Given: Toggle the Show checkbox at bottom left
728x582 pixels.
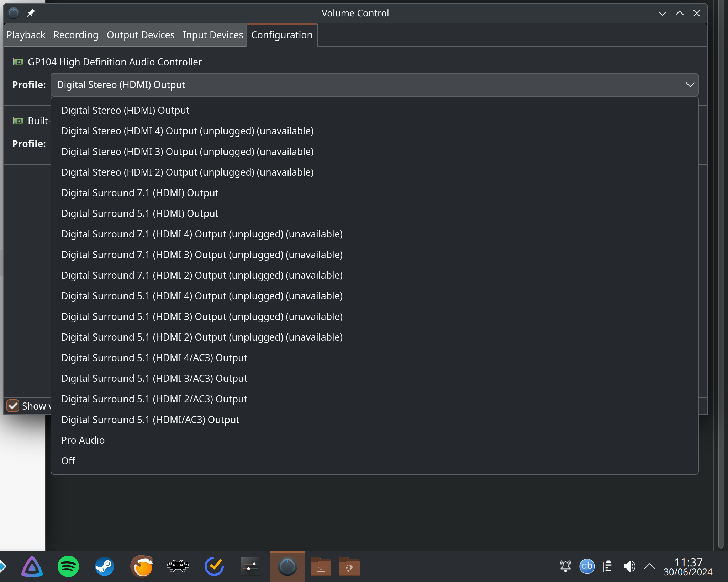Looking at the screenshot, I should pyautogui.click(x=13, y=406).
